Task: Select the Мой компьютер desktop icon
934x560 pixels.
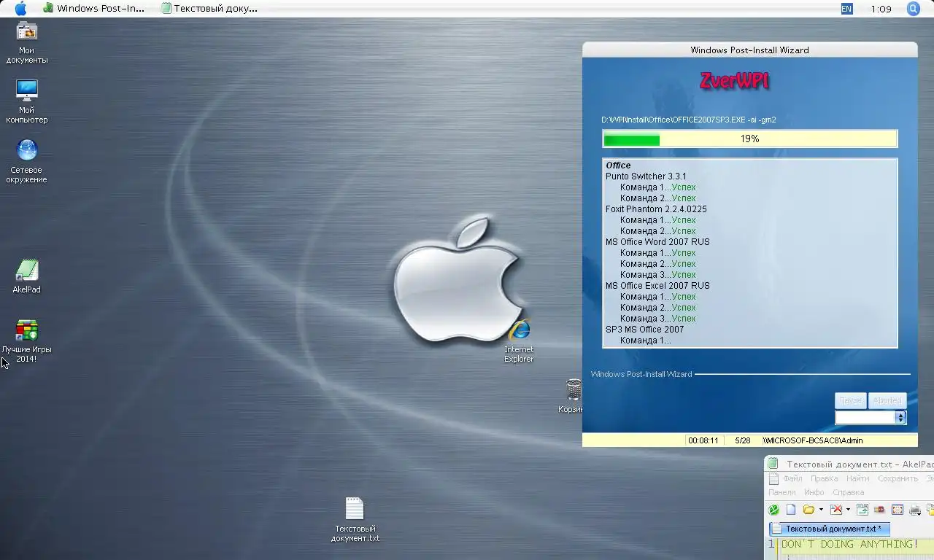Action: pyautogui.click(x=26, y=101)
